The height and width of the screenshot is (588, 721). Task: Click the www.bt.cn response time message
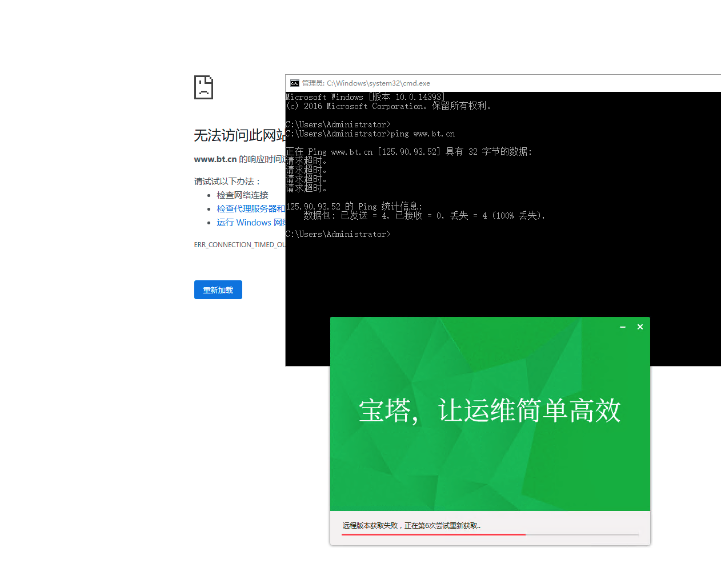[x=239, y=159]
